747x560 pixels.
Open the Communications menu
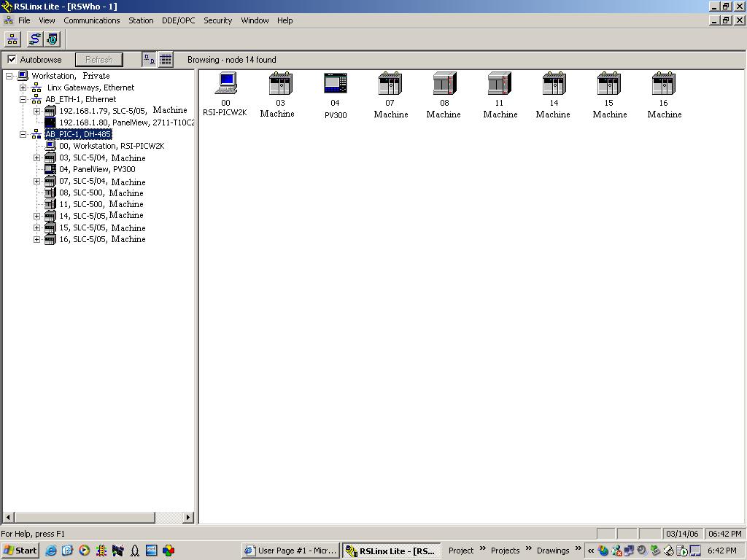[x=91, y=20]
